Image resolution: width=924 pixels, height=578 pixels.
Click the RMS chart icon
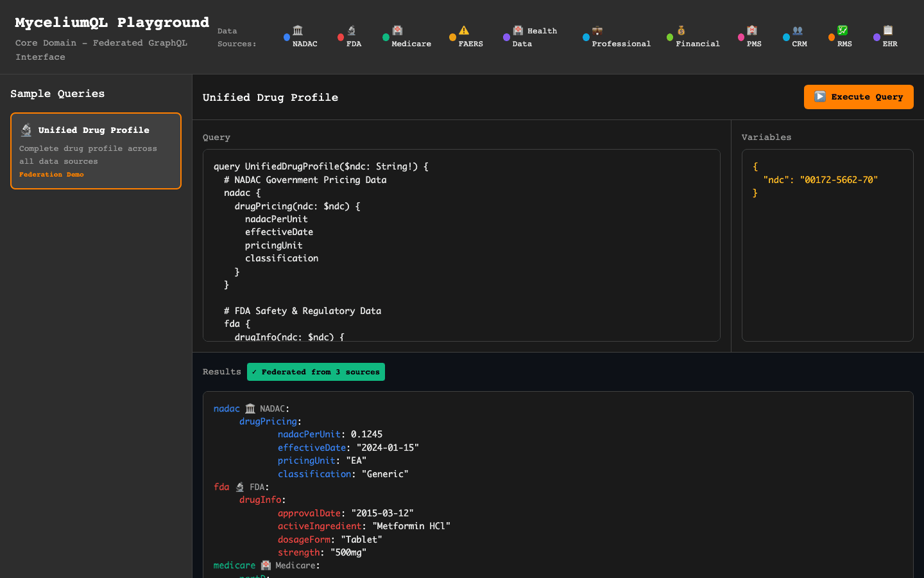[x=843, y=30]
